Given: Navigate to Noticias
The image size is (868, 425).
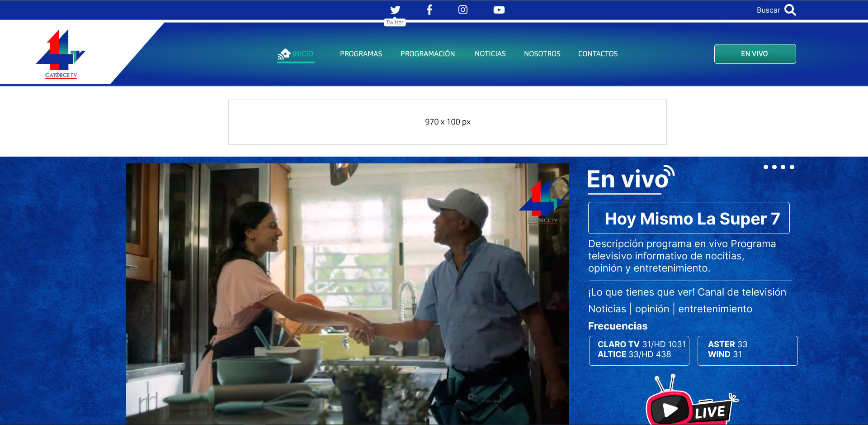Looking at the screenshot, I should (x=490, y=54).
